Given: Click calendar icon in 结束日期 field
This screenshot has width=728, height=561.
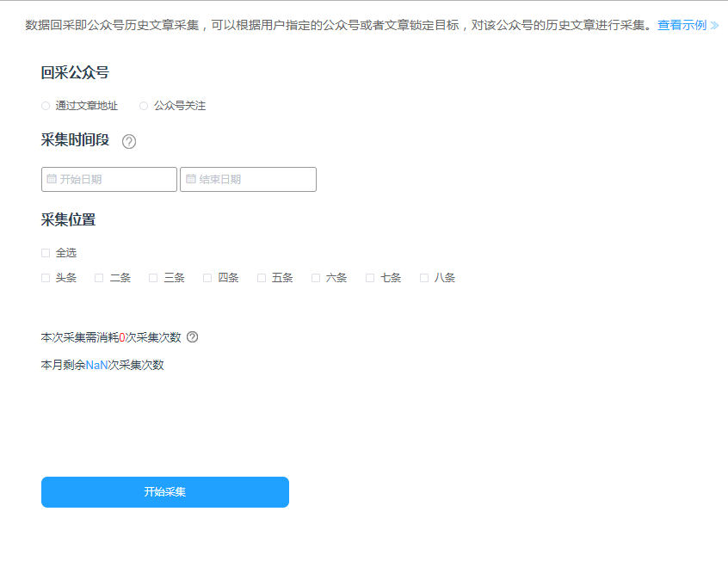Looking at the screenshot, I should tap(191, 179).
